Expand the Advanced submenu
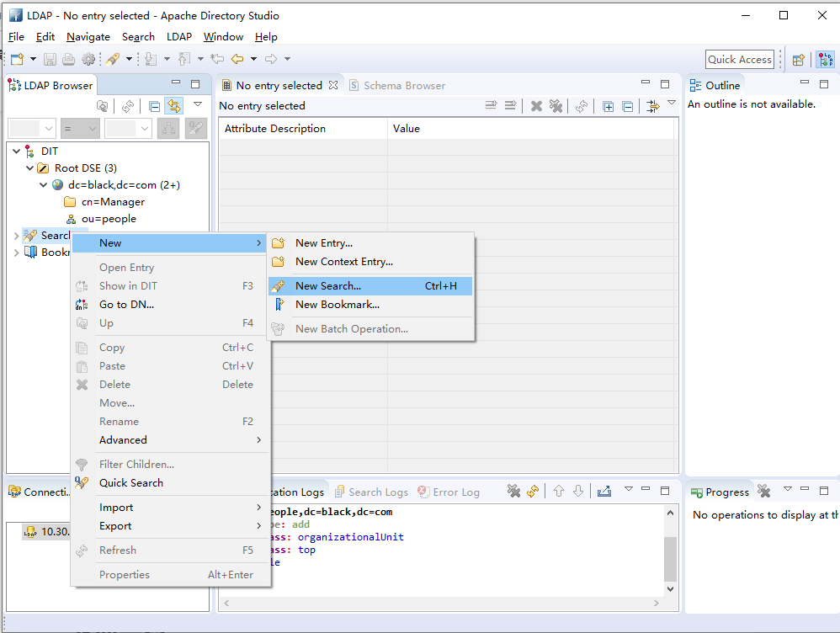 [170, 440]
